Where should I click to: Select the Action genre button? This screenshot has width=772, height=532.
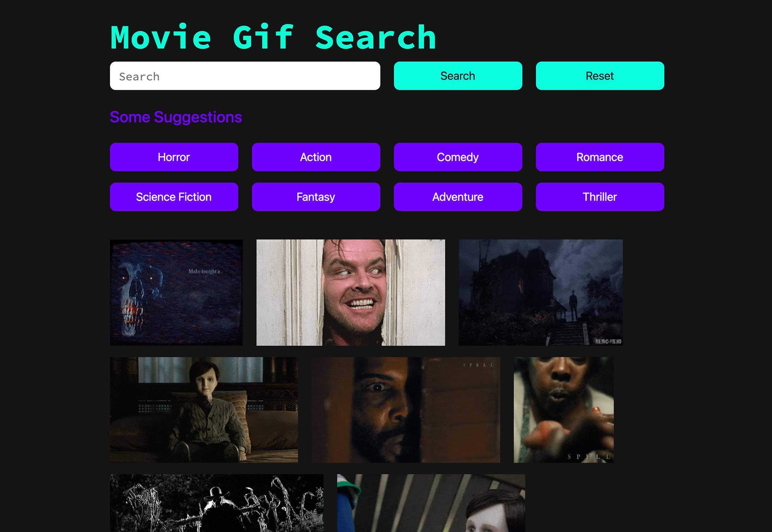coord(316,157)
